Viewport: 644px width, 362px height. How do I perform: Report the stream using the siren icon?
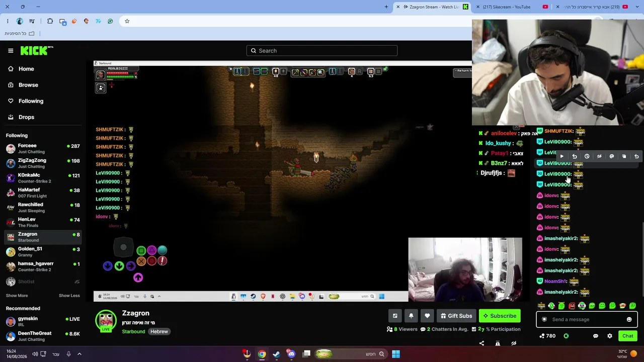[x=498, y=343]
